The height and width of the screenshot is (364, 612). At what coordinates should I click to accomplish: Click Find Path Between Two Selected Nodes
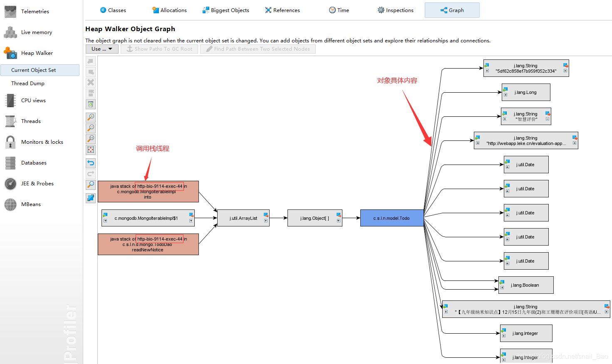point(258,49)
